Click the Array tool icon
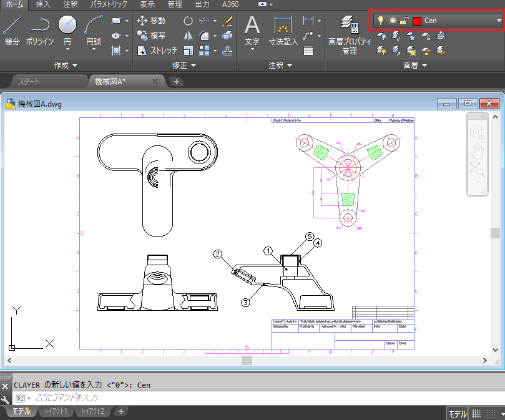This screenshot has width=505, height=420. click(x=204, y=51)
